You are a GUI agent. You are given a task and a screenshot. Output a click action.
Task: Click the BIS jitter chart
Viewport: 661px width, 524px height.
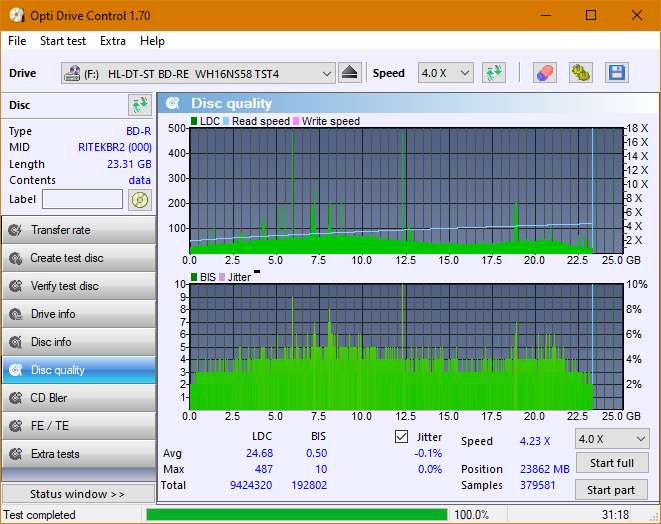coord(406,347)
